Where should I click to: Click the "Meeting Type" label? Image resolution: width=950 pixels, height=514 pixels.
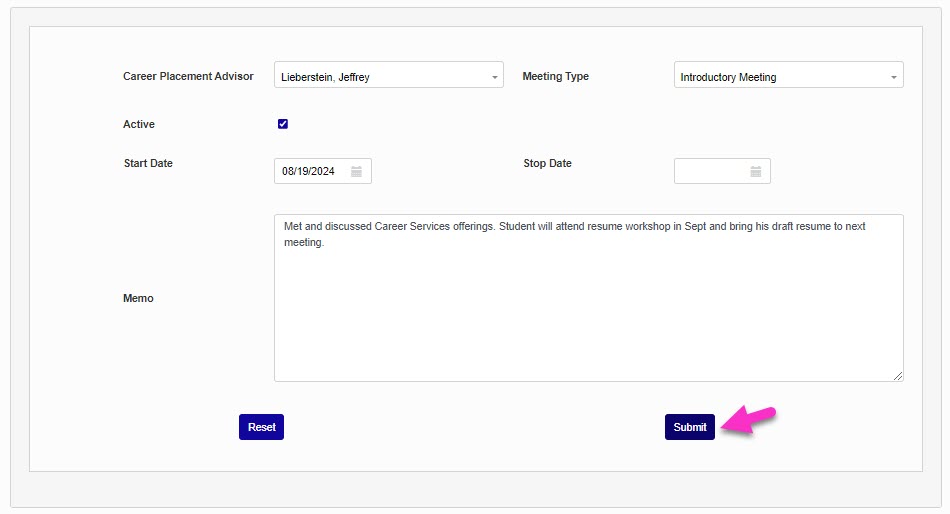(x=556, y=76)
